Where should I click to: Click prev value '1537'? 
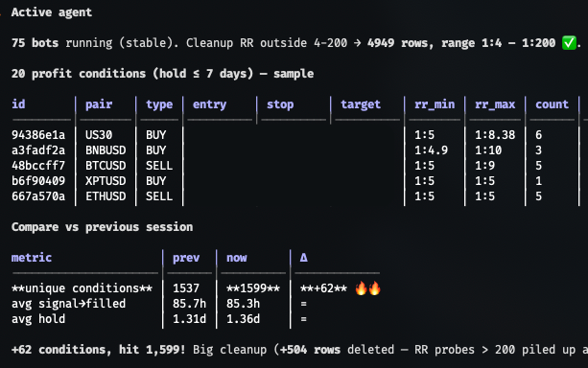click(186, 288)
